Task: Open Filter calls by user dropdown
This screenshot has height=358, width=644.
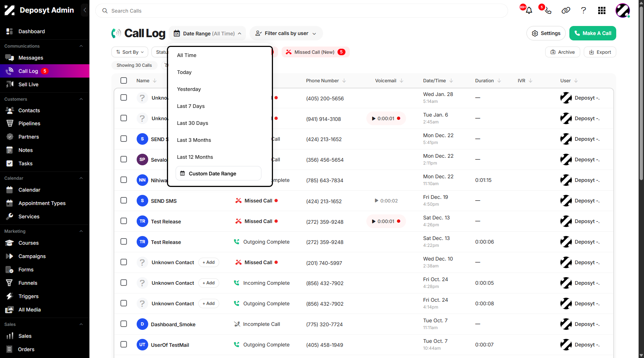Action: [x=286, y=34]
